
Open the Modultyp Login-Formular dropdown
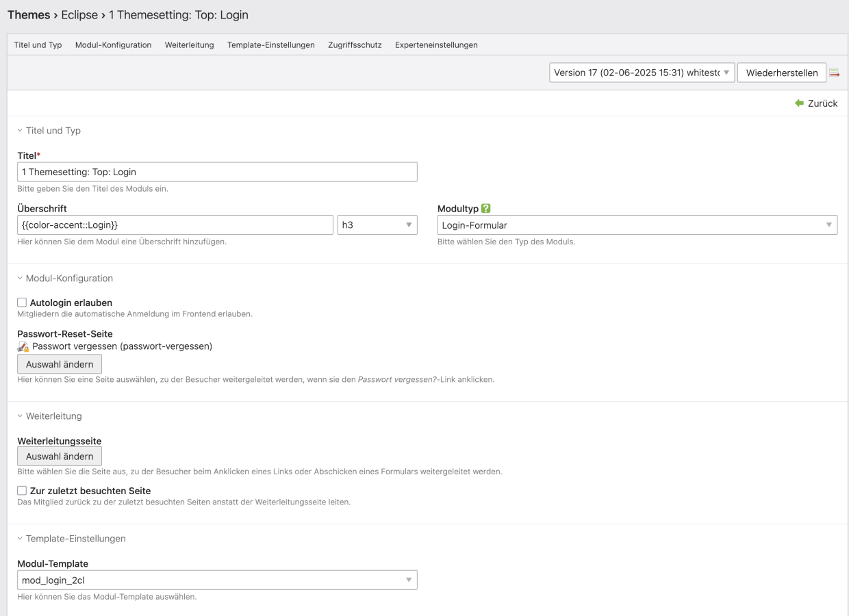point(637,225)
